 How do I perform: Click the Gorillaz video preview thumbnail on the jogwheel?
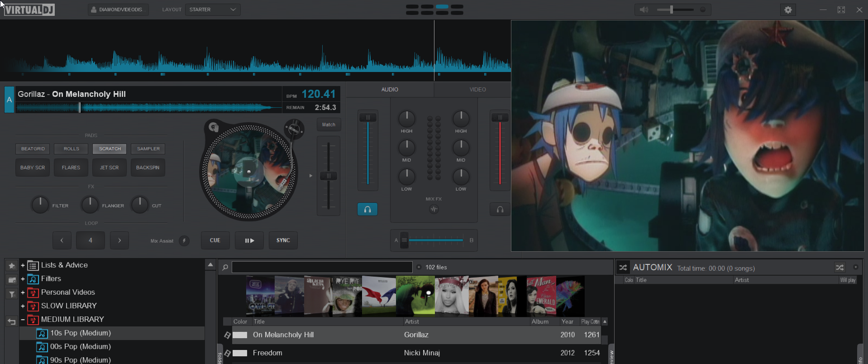tap(248, 171)
